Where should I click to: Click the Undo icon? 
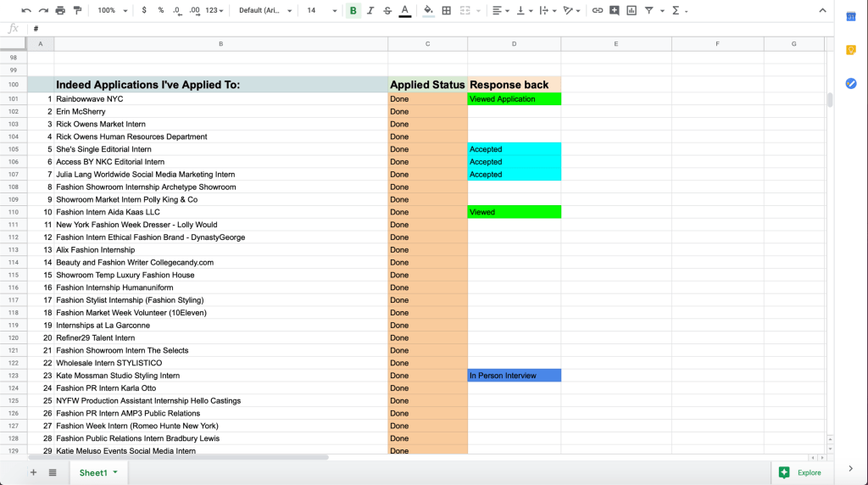(x=26, y=10)
